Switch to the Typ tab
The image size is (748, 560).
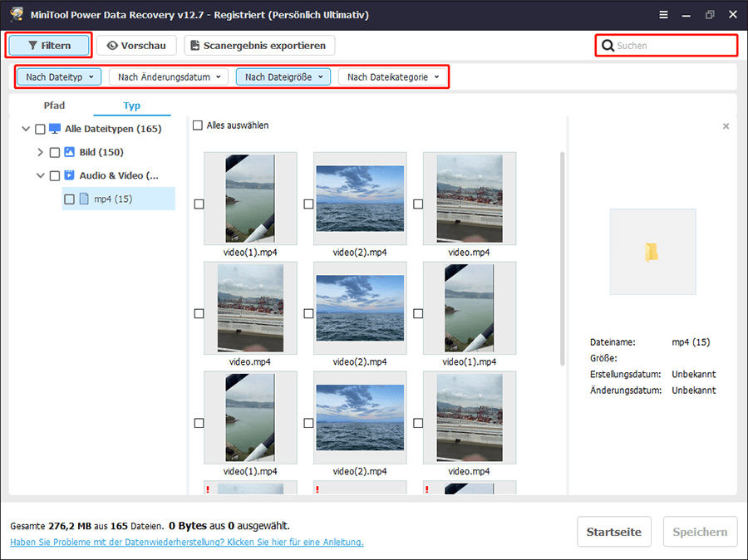(131, 106)
